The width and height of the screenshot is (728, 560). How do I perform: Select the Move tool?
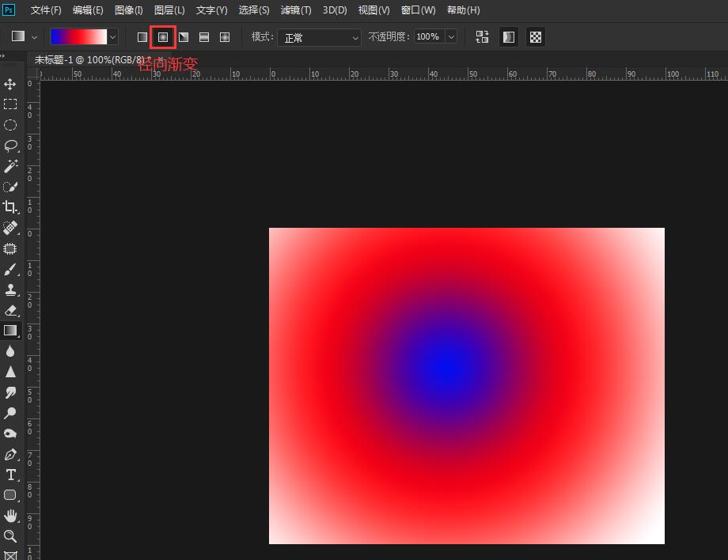(10, 84)
